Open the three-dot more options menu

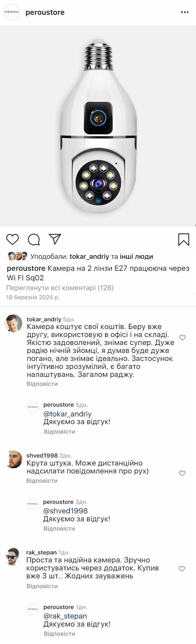pos(185,12)
